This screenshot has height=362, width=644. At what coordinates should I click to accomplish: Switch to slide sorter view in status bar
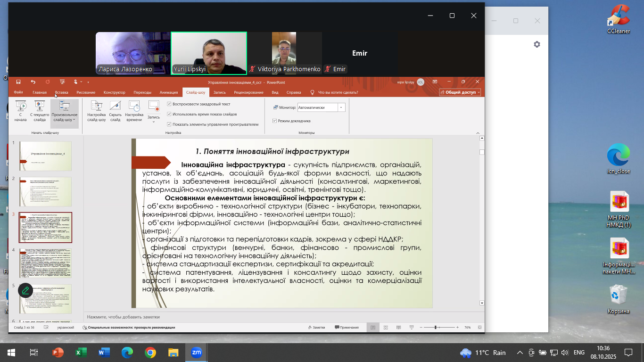(386, 327)
